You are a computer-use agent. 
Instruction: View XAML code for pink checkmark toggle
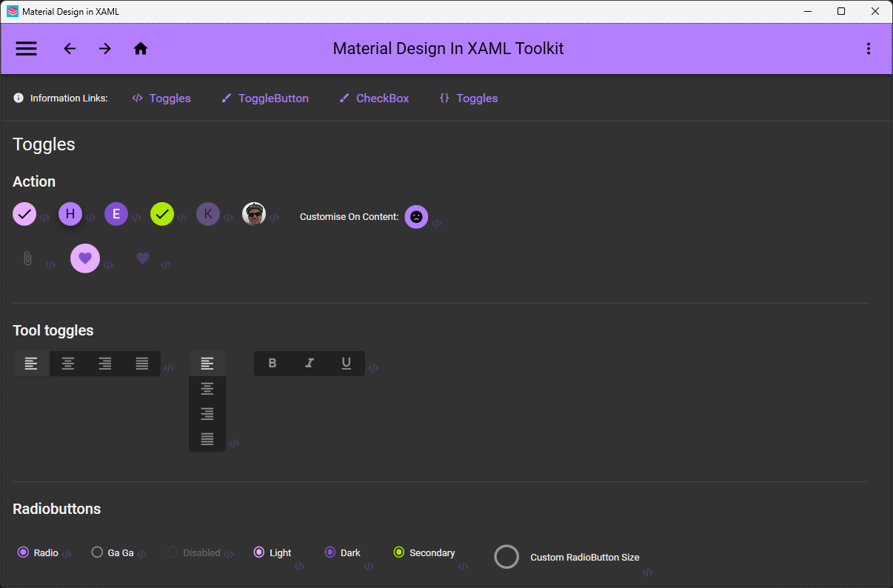pos(44,218)
